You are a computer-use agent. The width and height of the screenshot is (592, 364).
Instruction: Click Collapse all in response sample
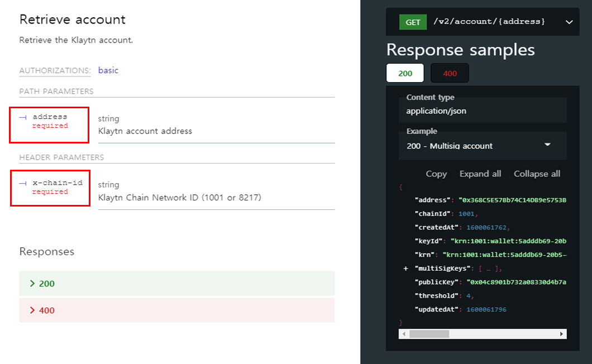(x=537, y=174)
